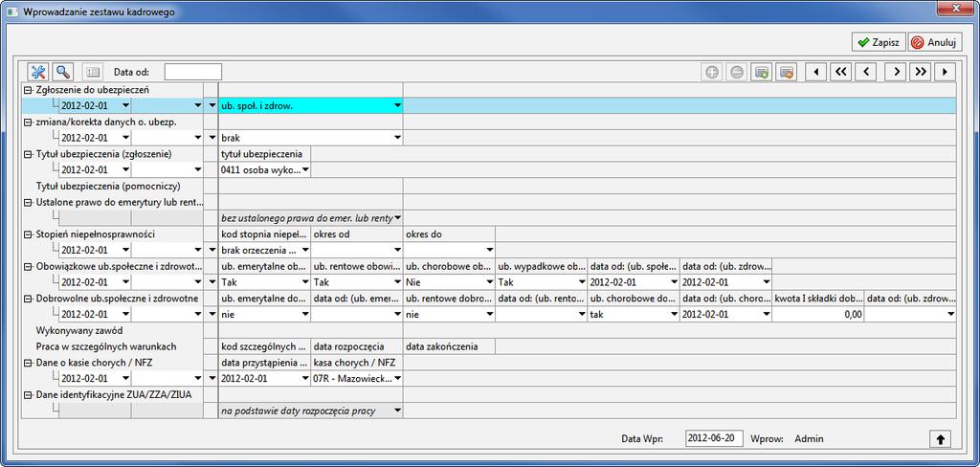Open 'bez ustalonego prawa do emer. lub renty' dropdown

397,218
